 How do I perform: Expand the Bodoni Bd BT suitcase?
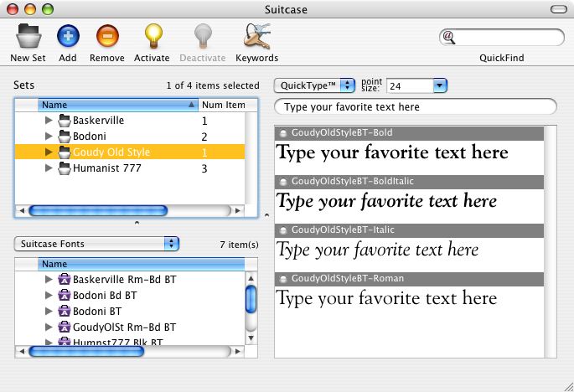(x=49, y=295)
